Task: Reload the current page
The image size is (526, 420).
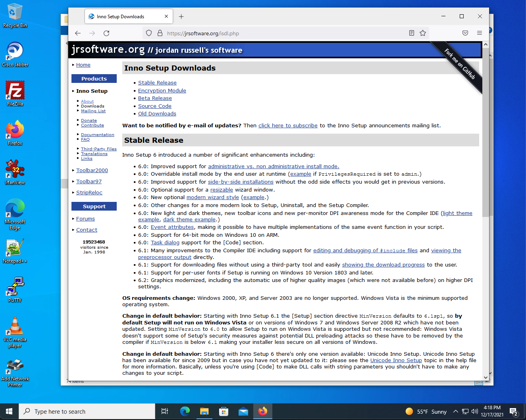Action: pyautogui.click(x=106, y=33)
